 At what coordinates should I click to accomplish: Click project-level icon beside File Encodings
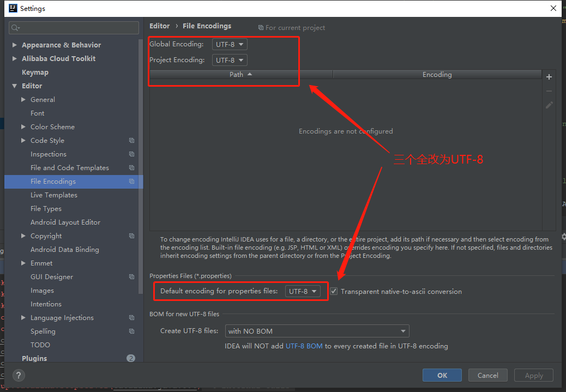[132, 182]
